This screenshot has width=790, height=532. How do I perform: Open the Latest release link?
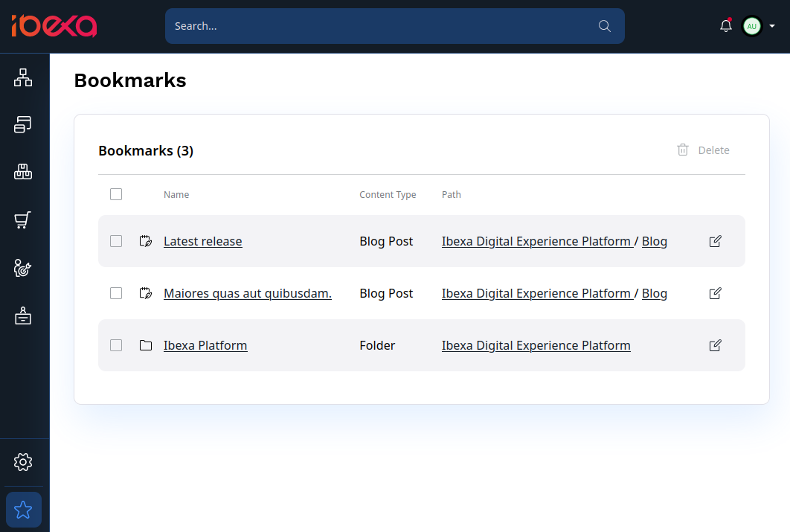202,241
